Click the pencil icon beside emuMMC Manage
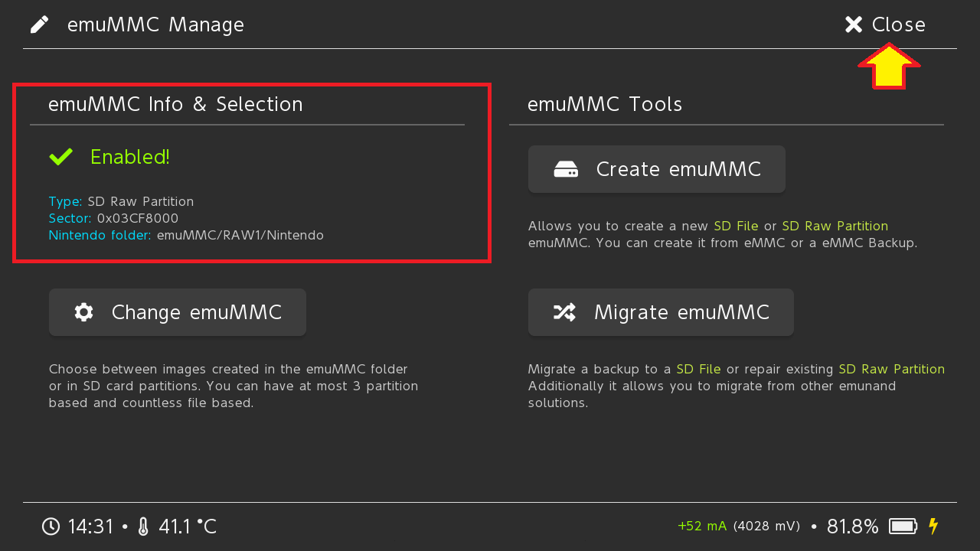The height and width of the screenshot is (551, 980). click(x=39, y=24)
